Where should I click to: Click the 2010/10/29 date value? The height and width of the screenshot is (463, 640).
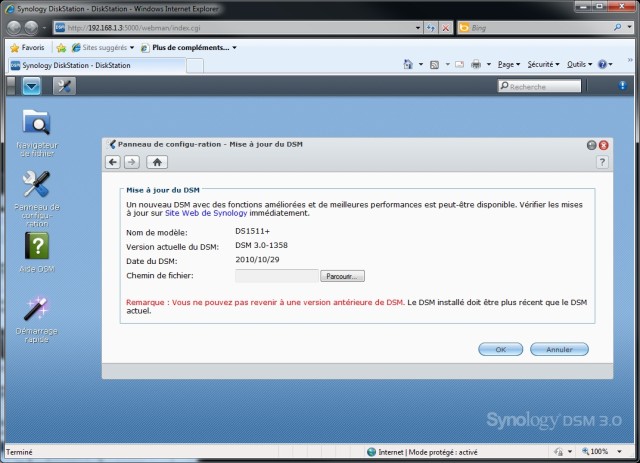point(257,260)
